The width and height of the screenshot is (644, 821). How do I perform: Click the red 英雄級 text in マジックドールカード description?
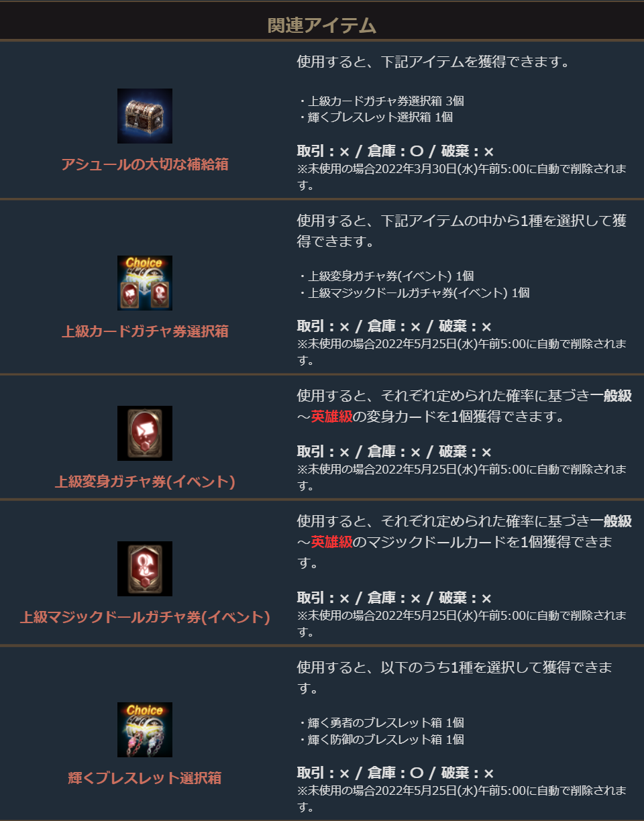[331, 542]
